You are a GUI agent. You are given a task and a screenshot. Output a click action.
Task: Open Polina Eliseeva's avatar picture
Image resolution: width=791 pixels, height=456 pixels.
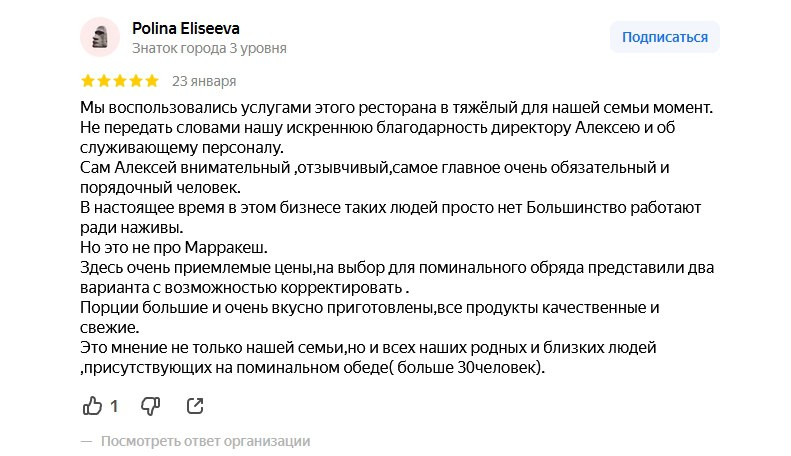pyautogui.click(x=100, y=37)
